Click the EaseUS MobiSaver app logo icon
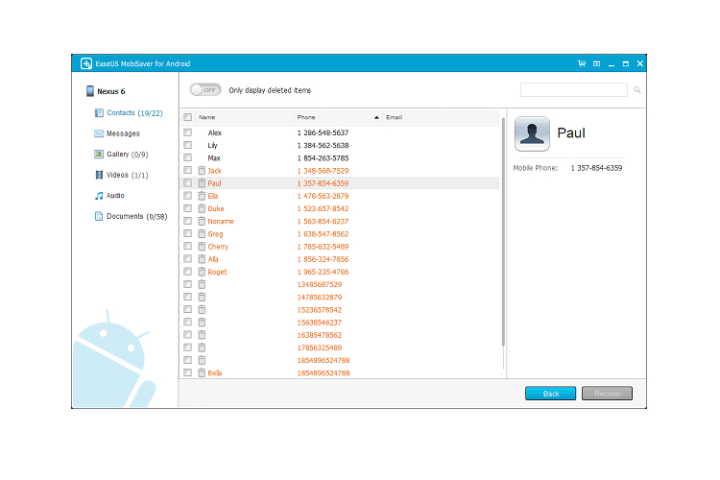 click(86, 63)
